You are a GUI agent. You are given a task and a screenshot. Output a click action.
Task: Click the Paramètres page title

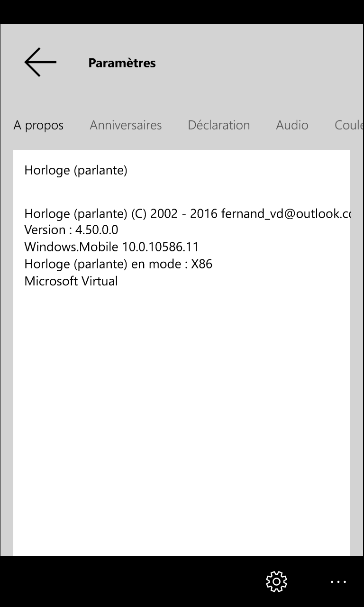pos(122,63)
